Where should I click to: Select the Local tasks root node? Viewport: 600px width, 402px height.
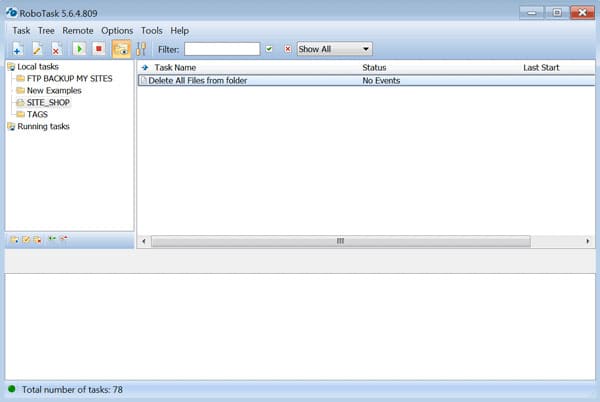tap(38, 67)
